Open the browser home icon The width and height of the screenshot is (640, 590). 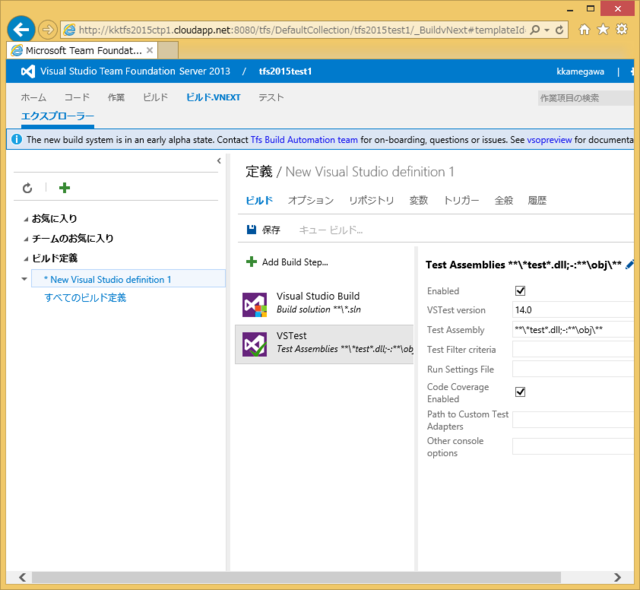(x=584, y=29)
